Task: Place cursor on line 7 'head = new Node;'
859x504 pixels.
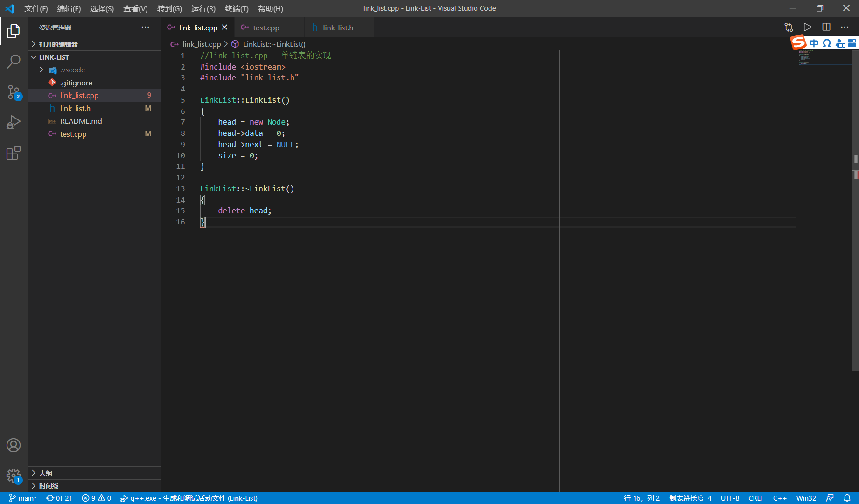Action: coord(254,122)
